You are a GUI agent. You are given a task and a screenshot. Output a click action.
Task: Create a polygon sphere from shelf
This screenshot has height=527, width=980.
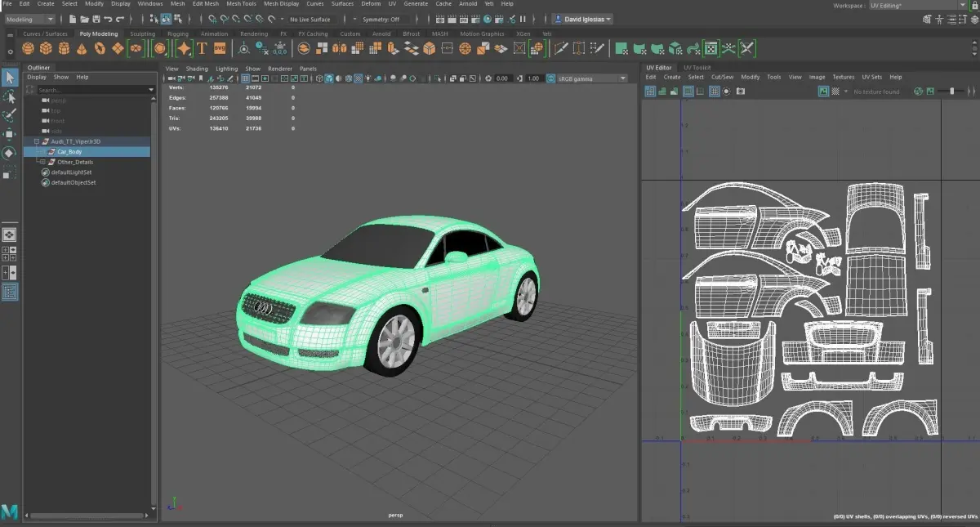coord(29,49)
